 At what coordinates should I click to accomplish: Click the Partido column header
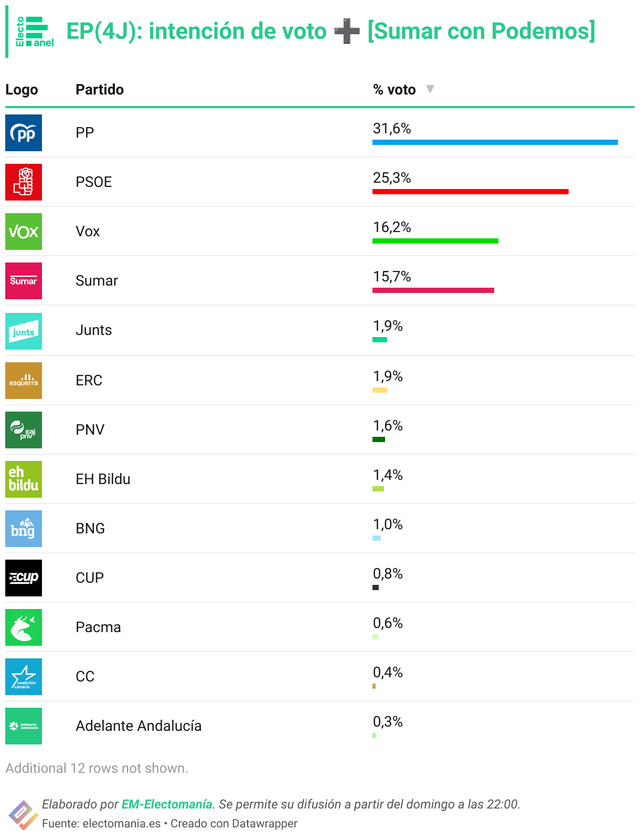pos(100,90)
